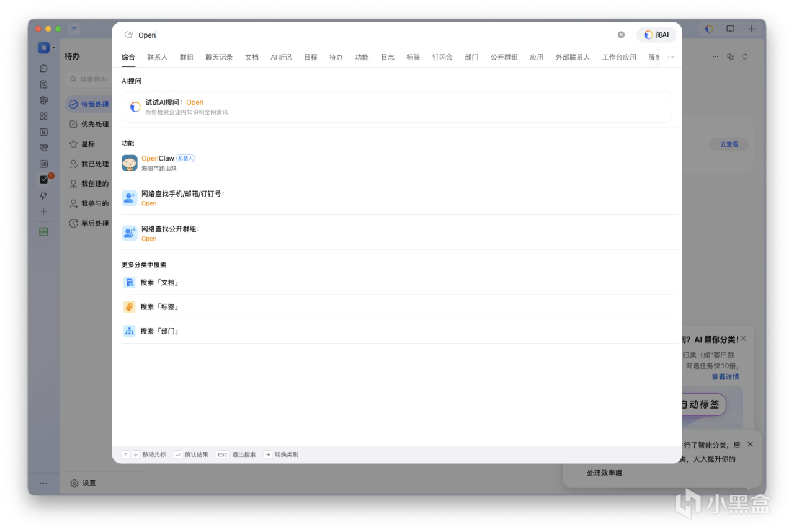Image resolution: width=794 pixels, height=532 pixels.
Task: Close the 智能分类 tooltip bubble
Action: point(750,444)
